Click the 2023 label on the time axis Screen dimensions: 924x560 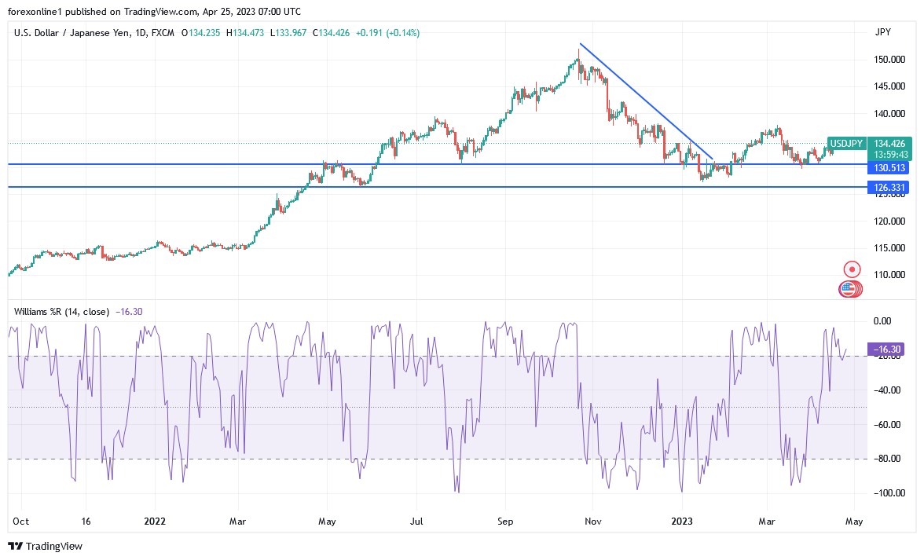click(x=680, y=521)
